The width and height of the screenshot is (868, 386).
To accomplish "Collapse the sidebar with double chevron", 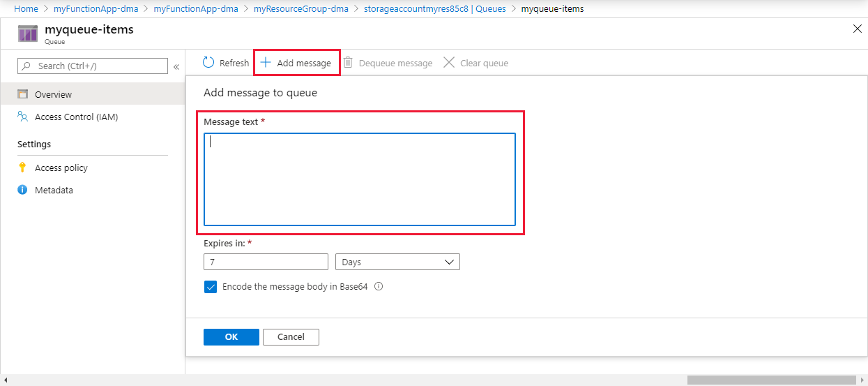I will 176,66.
